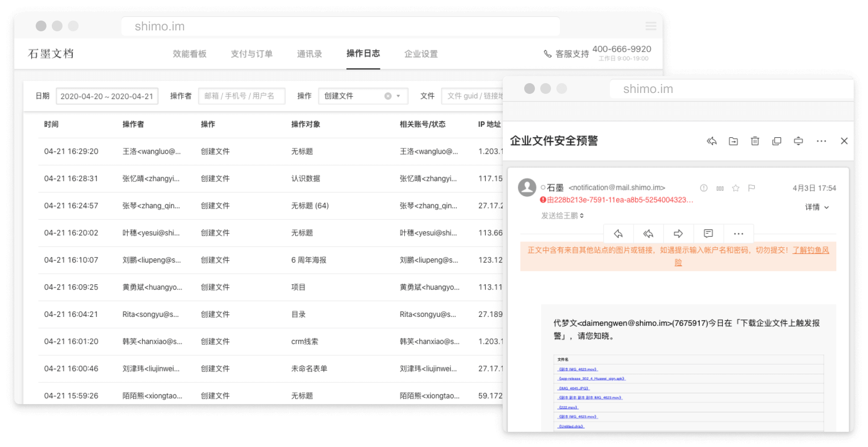This screenshot has height=447, width=868.
Task: Open the 了解钓鱼风险 phishing link
Action: (x=811, y=250)
